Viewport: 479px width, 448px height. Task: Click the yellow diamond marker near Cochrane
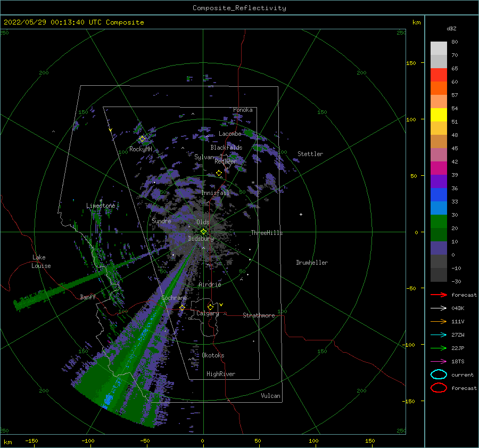(x=182, y=308)
